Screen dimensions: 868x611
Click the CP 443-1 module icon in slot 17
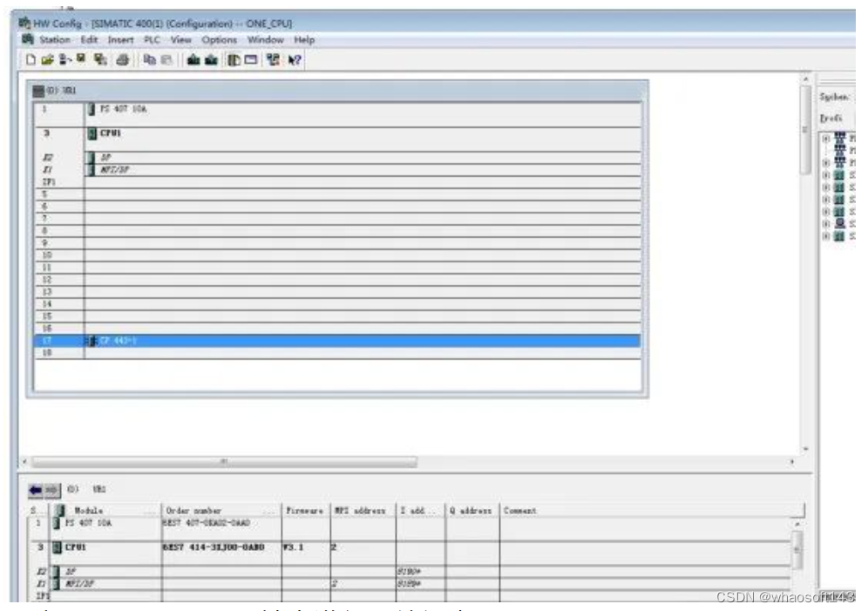(x=92, y=341)
